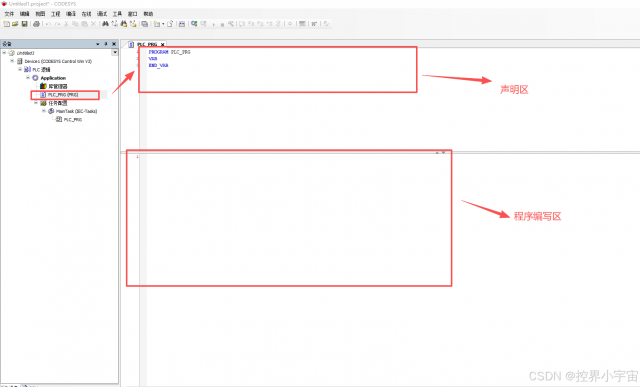
Task: Click the Copy toolbar icon
Action: (x=75, y=24)
